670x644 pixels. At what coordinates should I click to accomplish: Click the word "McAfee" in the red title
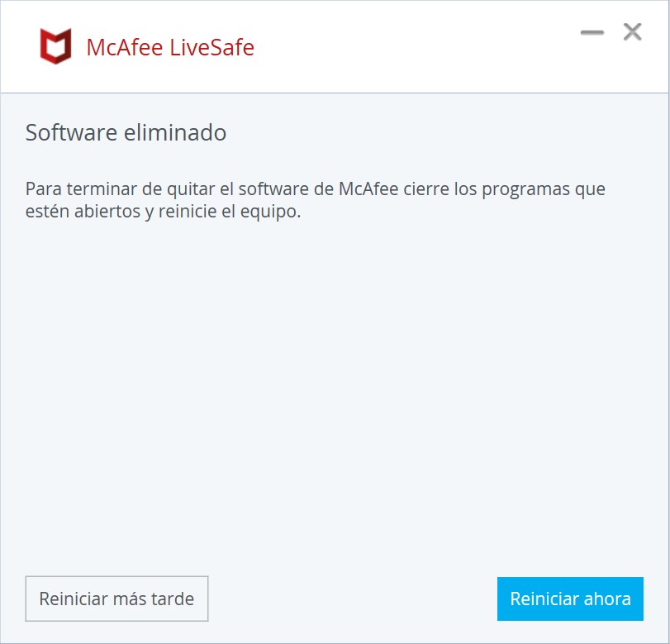(125, 47)
